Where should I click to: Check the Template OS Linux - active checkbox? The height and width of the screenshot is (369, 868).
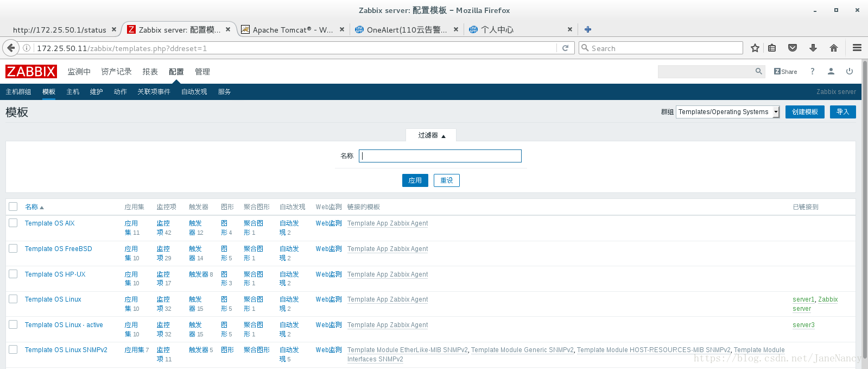tap(13, 324)
